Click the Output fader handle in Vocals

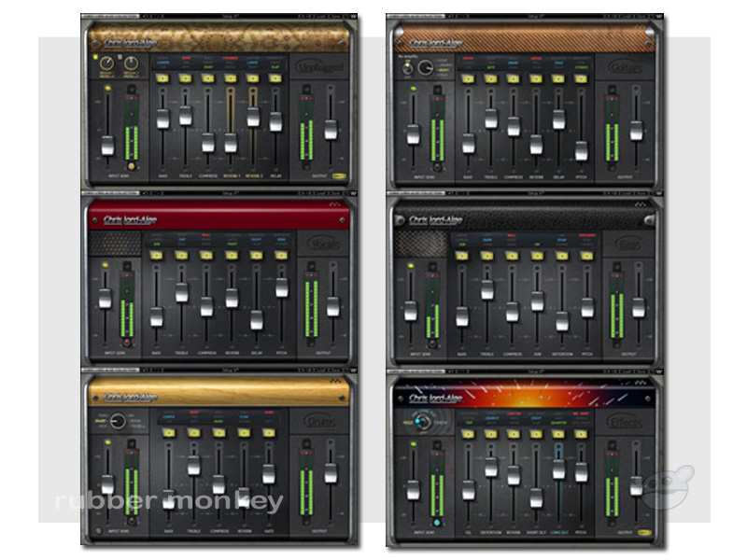333,307
